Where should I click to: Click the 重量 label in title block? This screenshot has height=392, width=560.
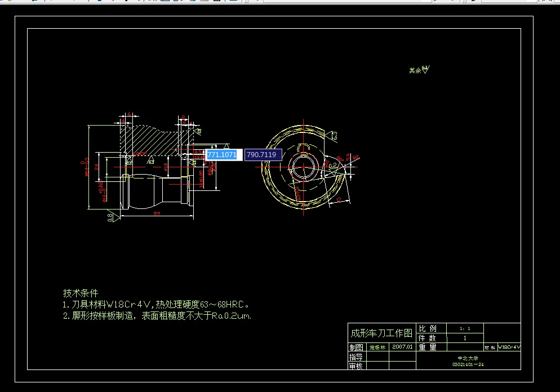(428, 347)
